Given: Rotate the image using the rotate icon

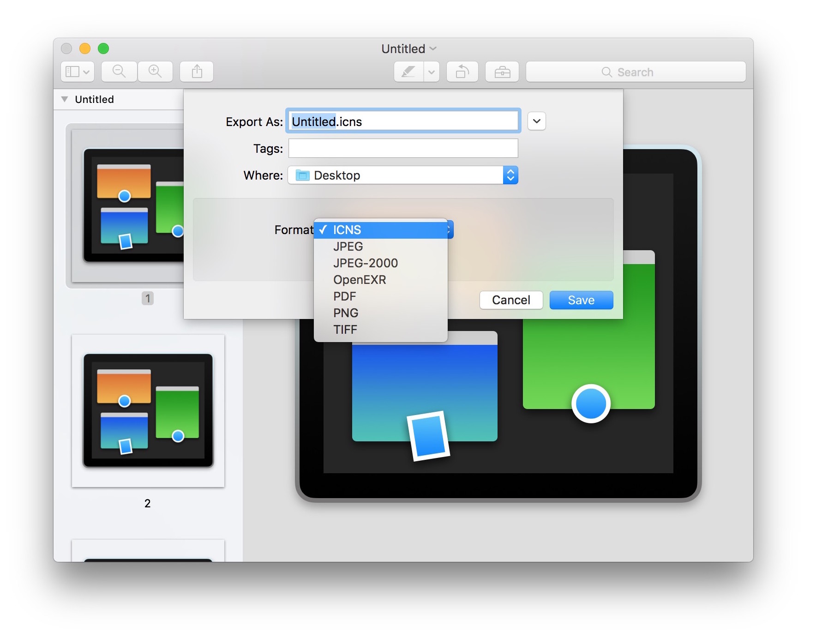Looking at the screenshot, I should click(x=462, y=72).
